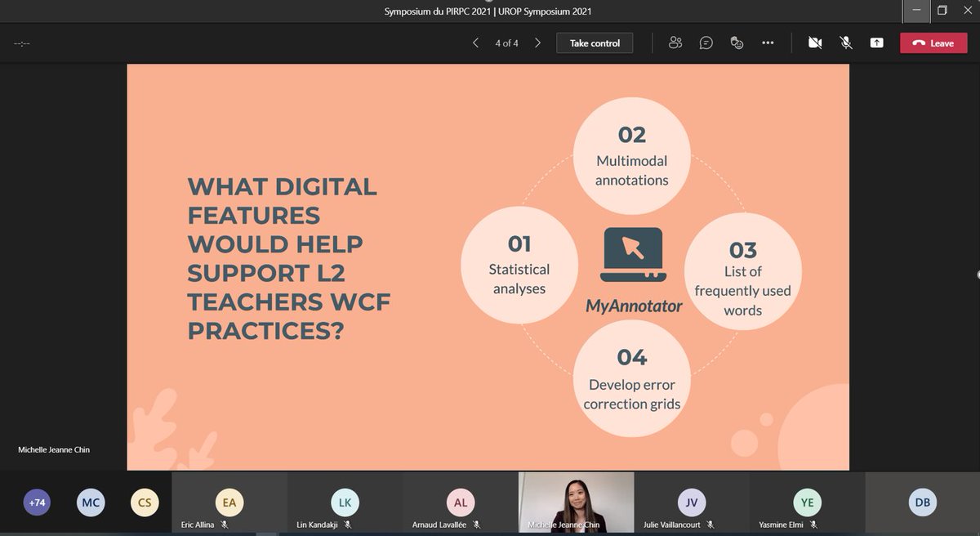Show participants panel

tap(675, 43)
